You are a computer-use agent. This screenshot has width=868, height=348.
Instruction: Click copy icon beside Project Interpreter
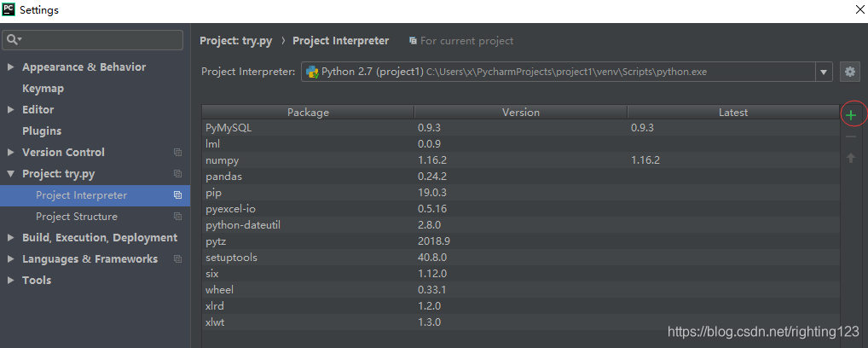[x=177, y=195]
